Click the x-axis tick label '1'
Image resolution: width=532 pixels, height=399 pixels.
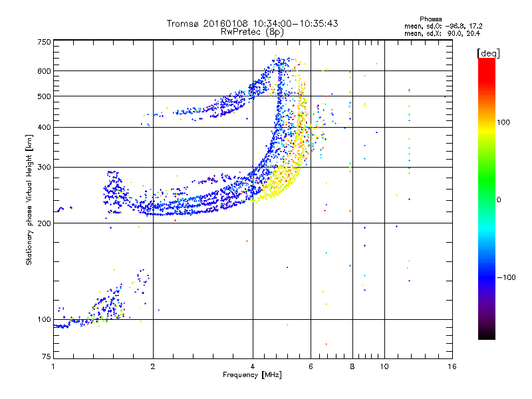click(x=53, y=366)
